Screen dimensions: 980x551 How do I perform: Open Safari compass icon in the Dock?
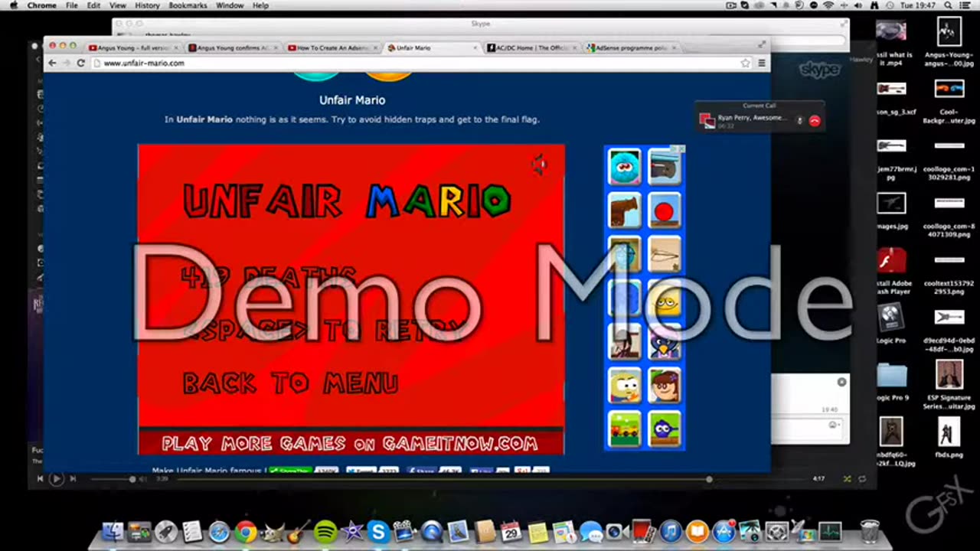click(219, 531)
